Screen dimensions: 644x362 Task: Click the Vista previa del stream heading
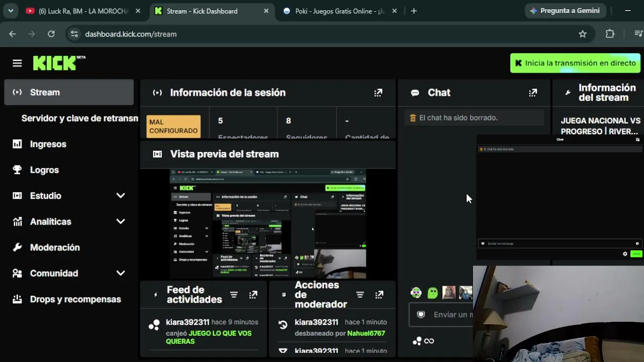click(x=224, y=154)
